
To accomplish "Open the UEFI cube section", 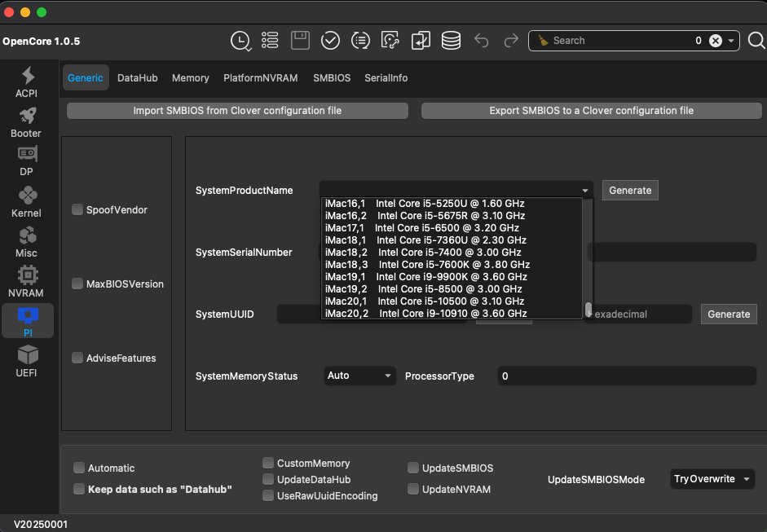I will (27, 362).
